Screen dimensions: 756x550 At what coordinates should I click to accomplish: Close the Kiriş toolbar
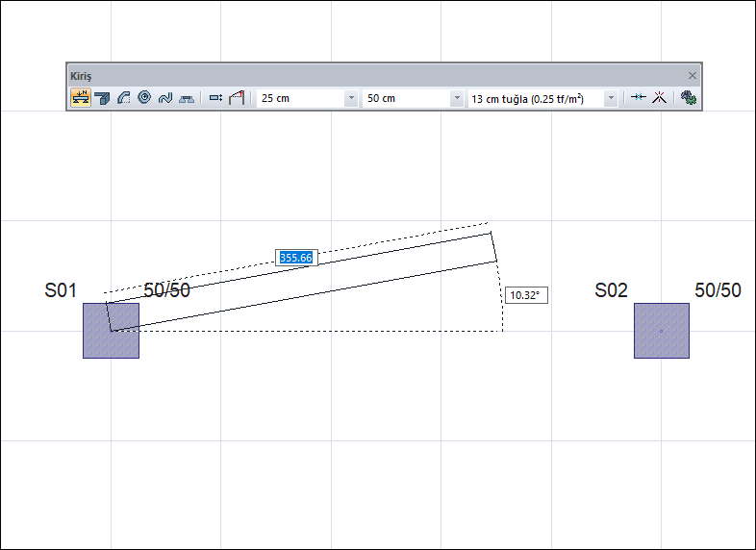pos(693,76)
